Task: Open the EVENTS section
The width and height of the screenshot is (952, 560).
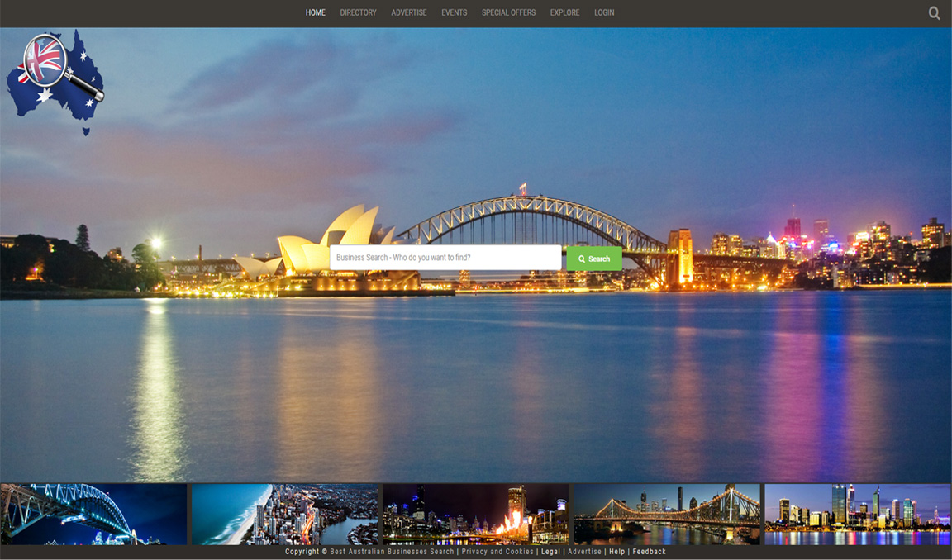Action: point(454,12)
